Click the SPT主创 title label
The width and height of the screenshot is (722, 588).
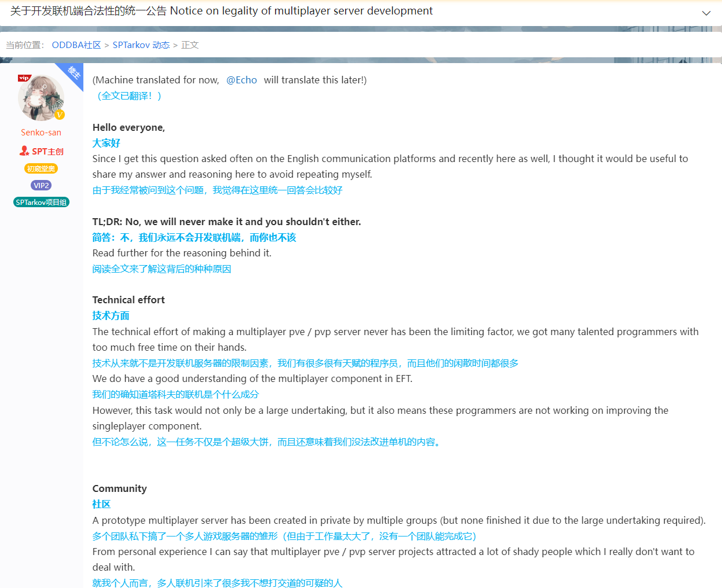tap(47, 152)
